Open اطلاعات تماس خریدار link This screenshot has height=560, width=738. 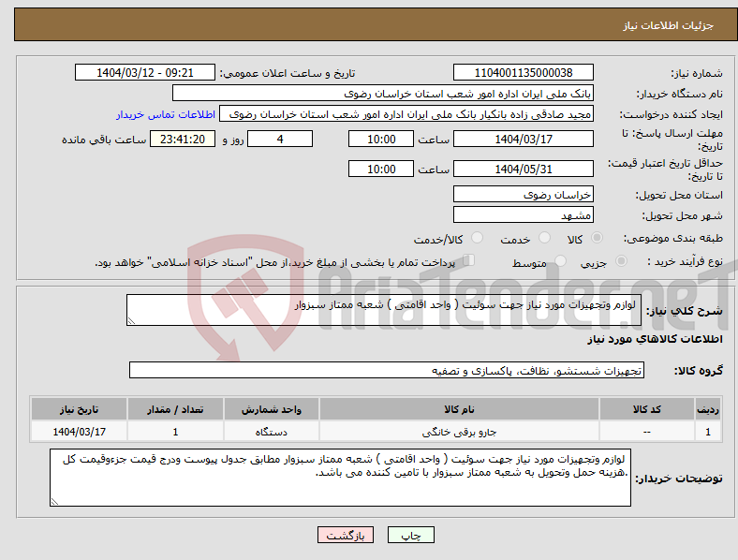166,114
